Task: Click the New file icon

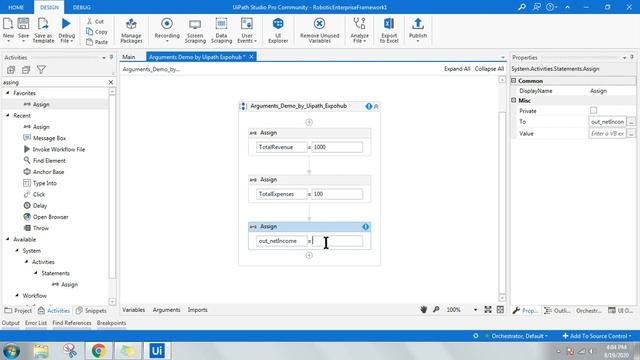Action: click(8, 24)
